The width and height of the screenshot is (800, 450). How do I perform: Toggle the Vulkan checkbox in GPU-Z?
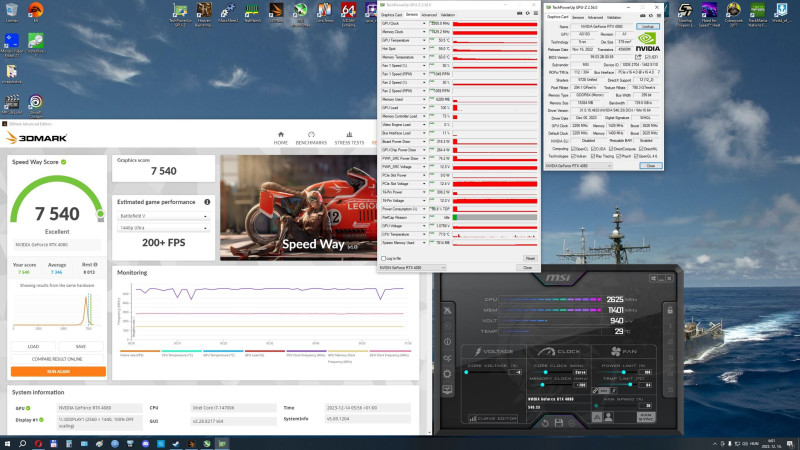tap(573, 156)
